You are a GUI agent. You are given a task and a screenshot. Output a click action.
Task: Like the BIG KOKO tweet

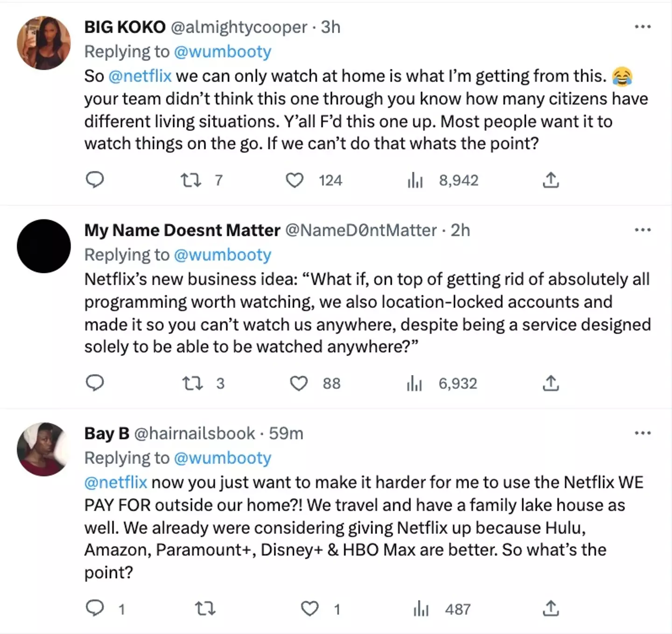(294, 180)
